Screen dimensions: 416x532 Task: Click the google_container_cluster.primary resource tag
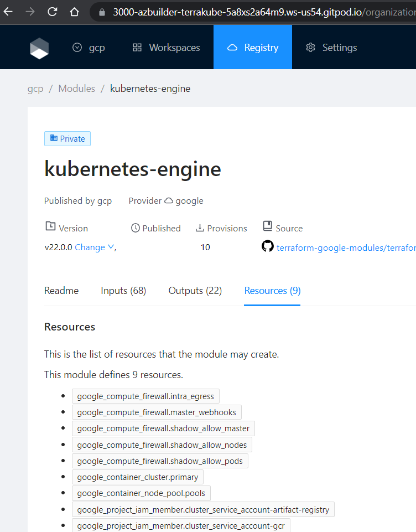coord(138,477)
